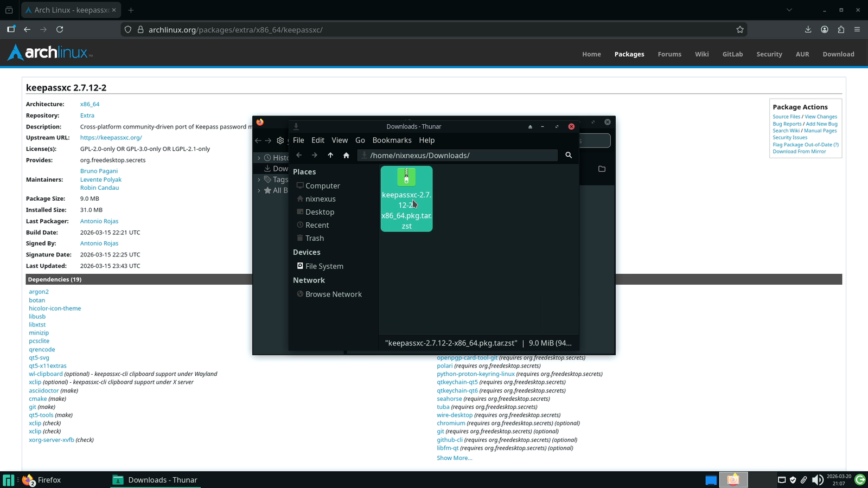Open Thunar Help menu
Viewport: 868px width, 488px height.
pyautogui.click(x=427, y=140)
